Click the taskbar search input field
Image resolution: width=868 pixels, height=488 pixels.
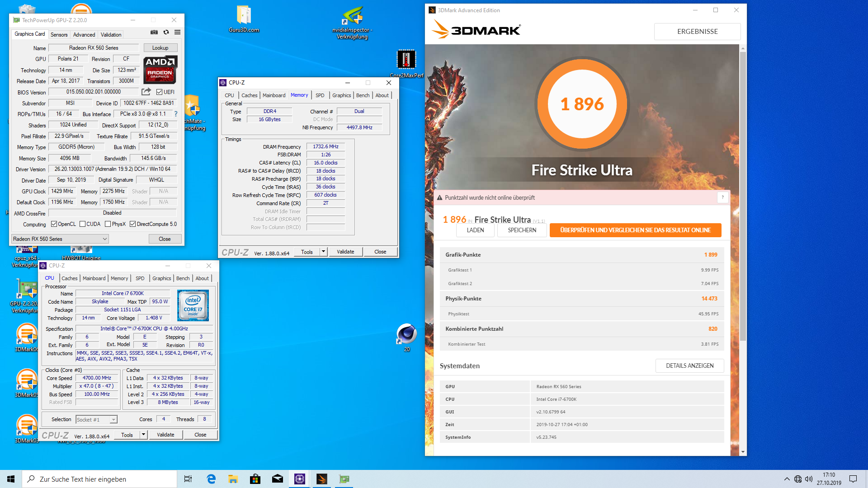(x=99, y=479)
